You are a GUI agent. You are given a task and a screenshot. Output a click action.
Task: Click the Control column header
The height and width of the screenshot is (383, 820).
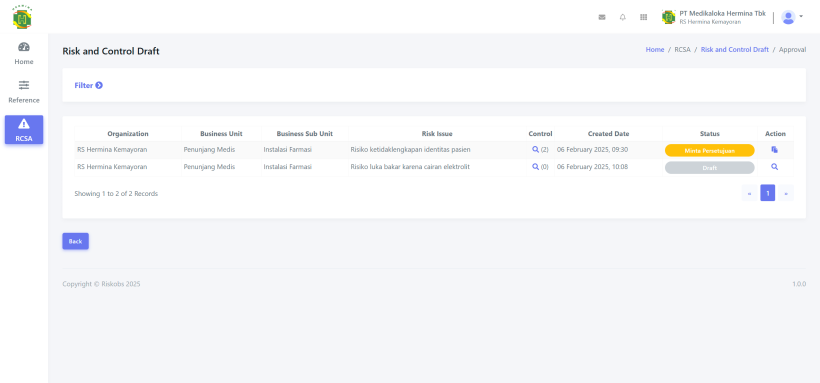(x=540, y=133)
